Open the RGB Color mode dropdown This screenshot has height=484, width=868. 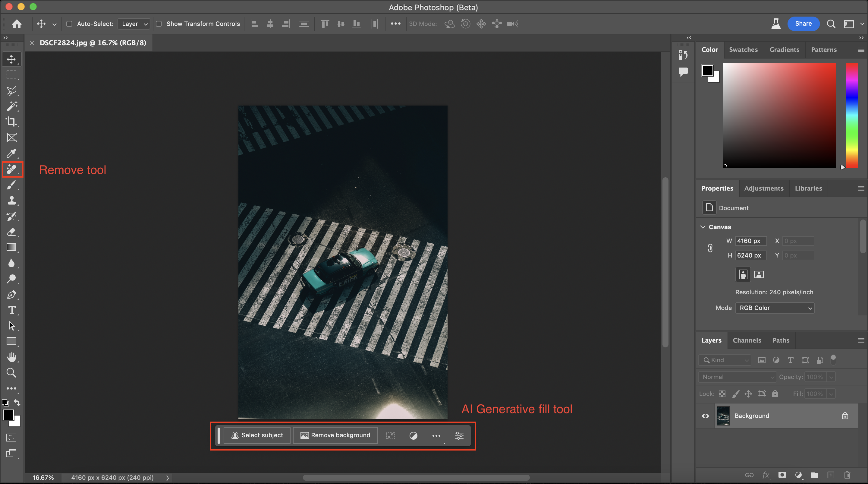pos(774,308)
